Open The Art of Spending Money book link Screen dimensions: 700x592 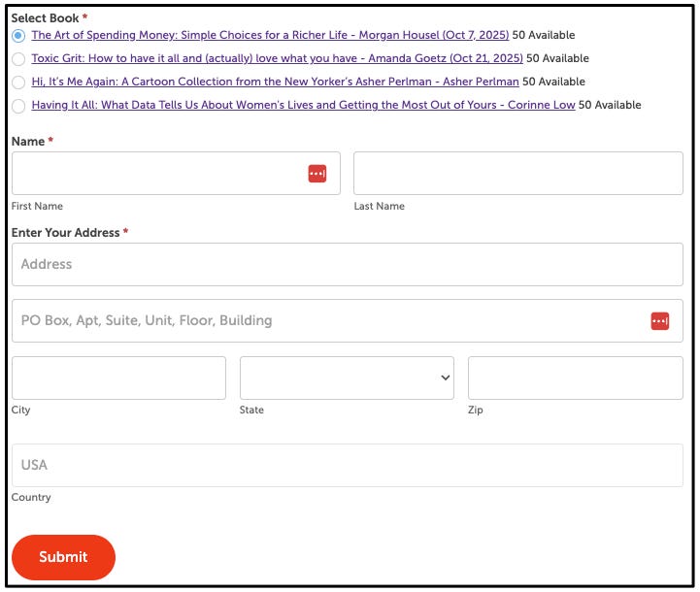tap(270, 35)
